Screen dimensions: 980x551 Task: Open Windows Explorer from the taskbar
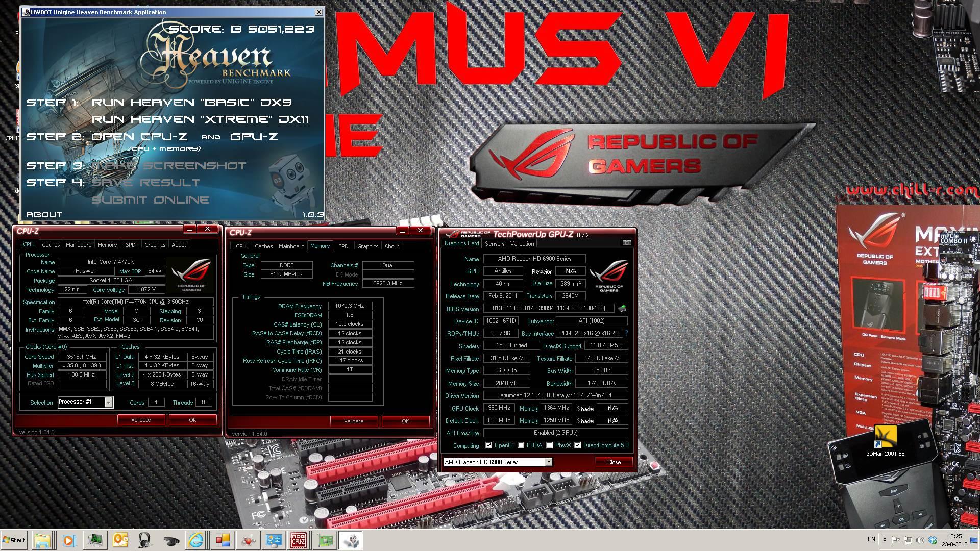point(43,540)
